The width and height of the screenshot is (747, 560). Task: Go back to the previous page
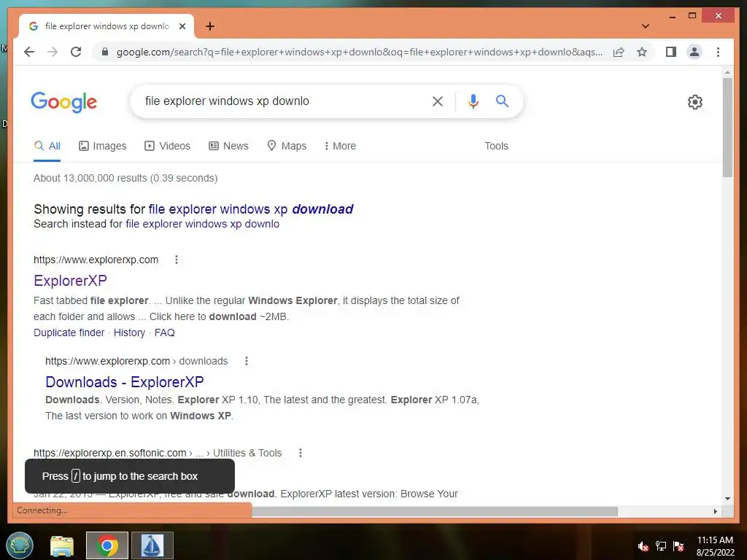(x=29, y=52)
